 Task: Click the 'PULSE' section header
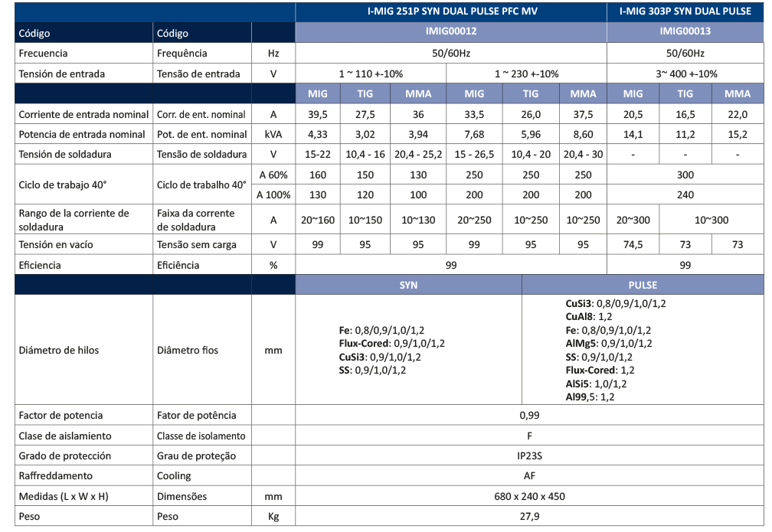643,285
